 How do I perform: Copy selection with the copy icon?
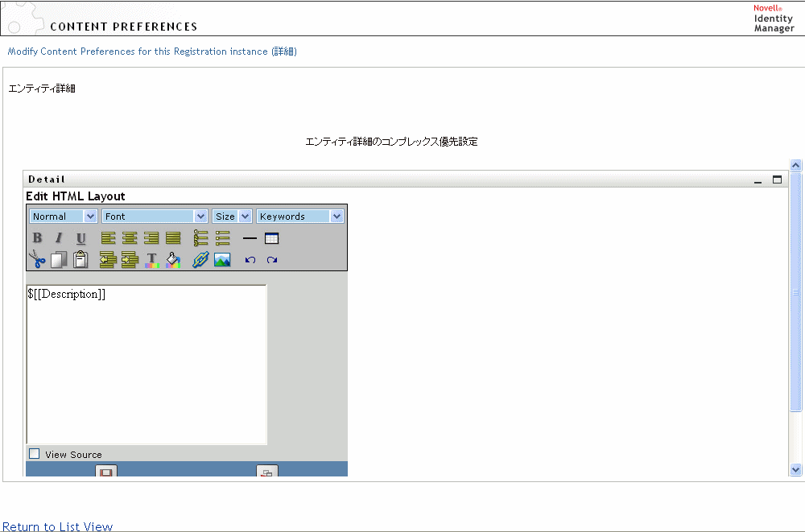pos(59,259)
